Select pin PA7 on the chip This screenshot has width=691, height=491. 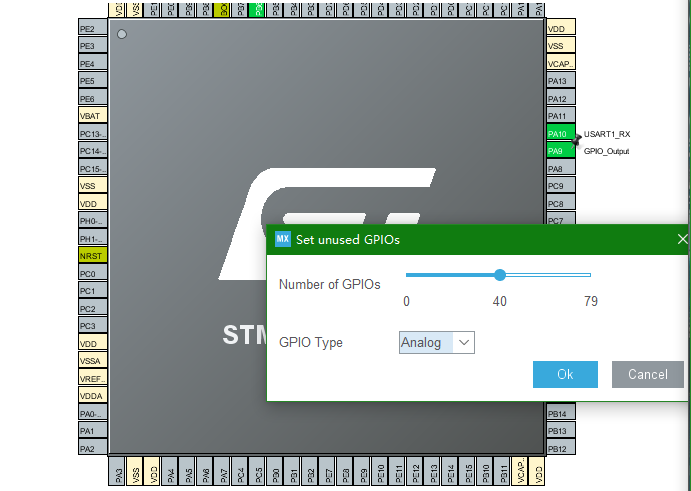(222, 471)
